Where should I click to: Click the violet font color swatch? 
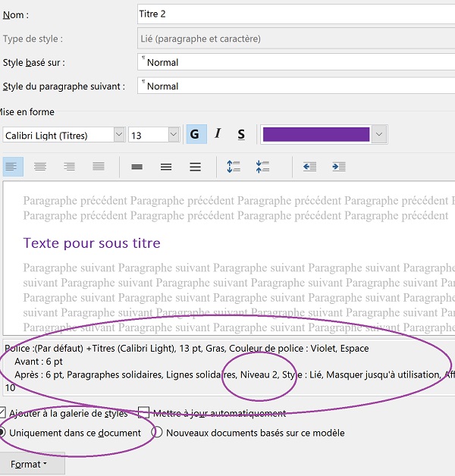click(316, 134)
